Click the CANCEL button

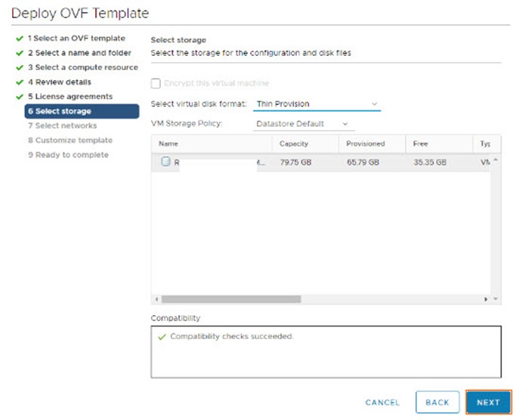pos(382,403)
